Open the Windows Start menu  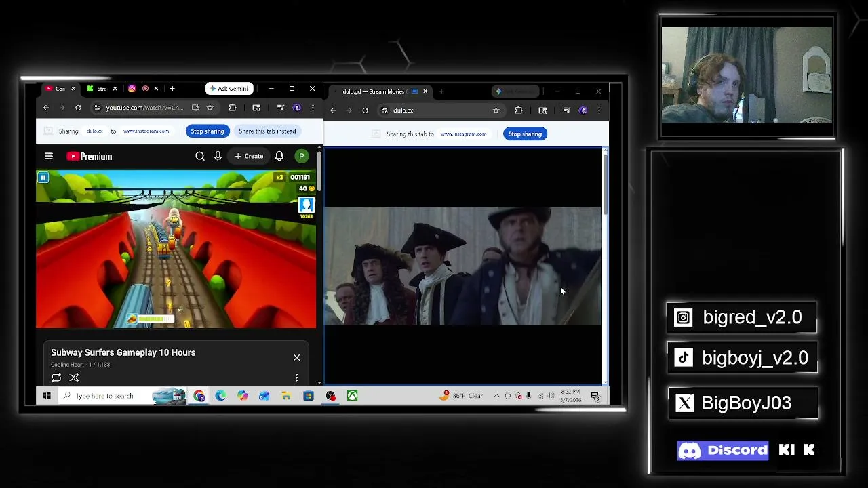47,396
